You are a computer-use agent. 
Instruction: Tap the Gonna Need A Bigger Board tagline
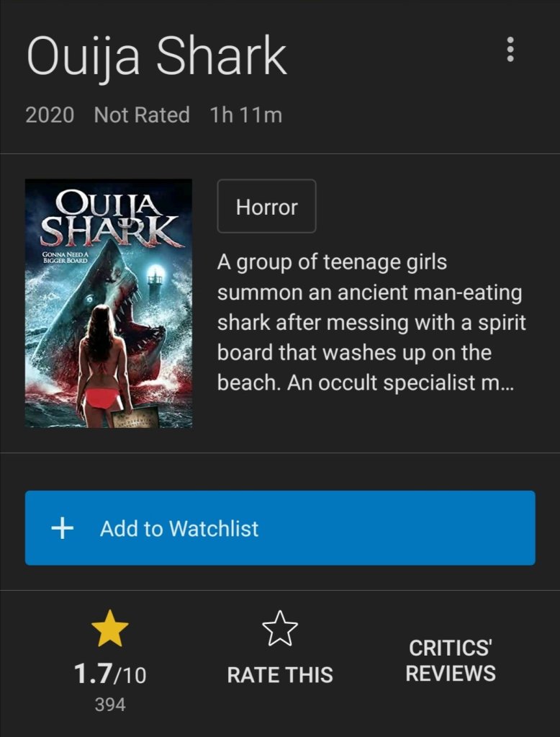[66, 258]
